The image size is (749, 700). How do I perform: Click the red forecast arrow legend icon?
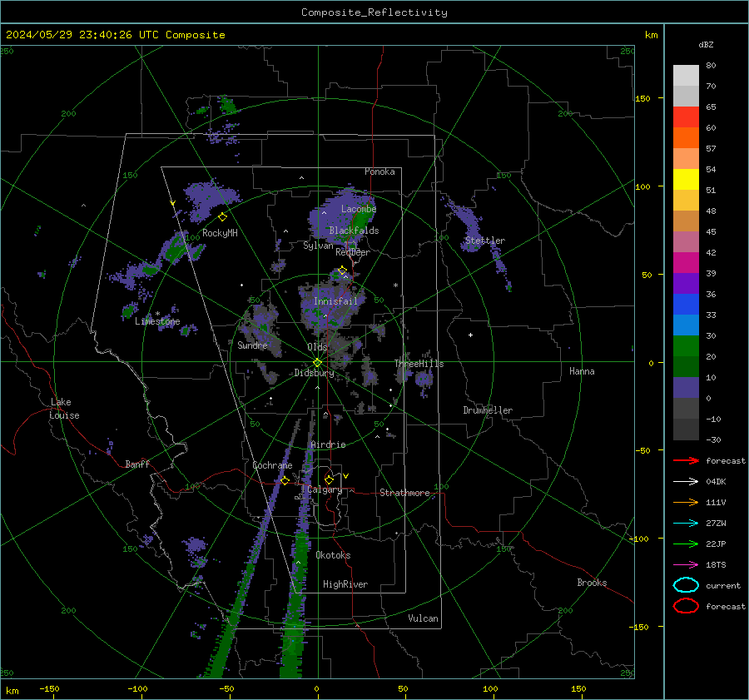coord(686,460)
